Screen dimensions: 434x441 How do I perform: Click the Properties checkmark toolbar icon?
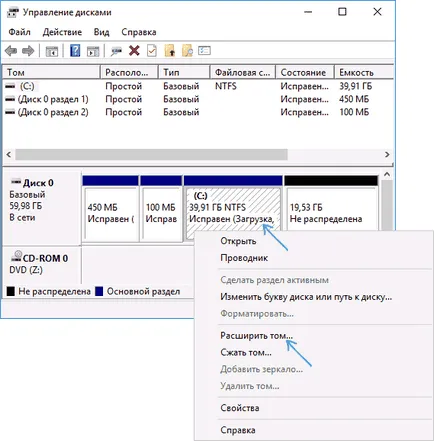[152, 51]
